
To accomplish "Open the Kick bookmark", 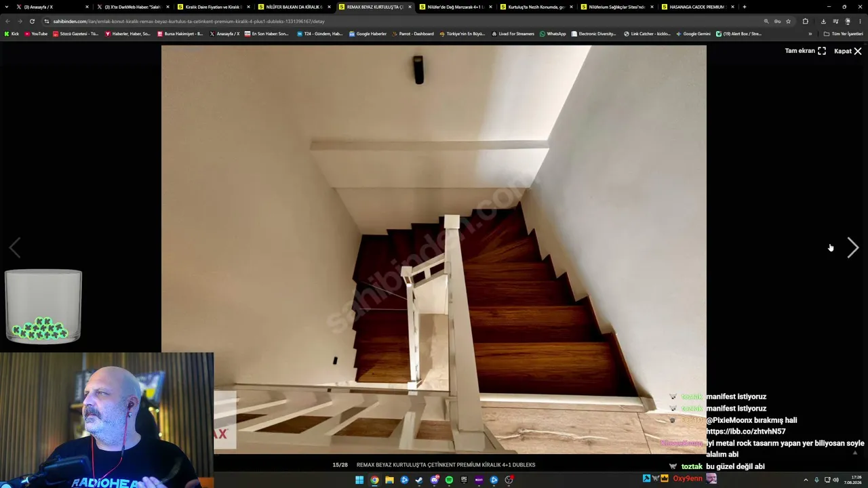I will [12, 33].
